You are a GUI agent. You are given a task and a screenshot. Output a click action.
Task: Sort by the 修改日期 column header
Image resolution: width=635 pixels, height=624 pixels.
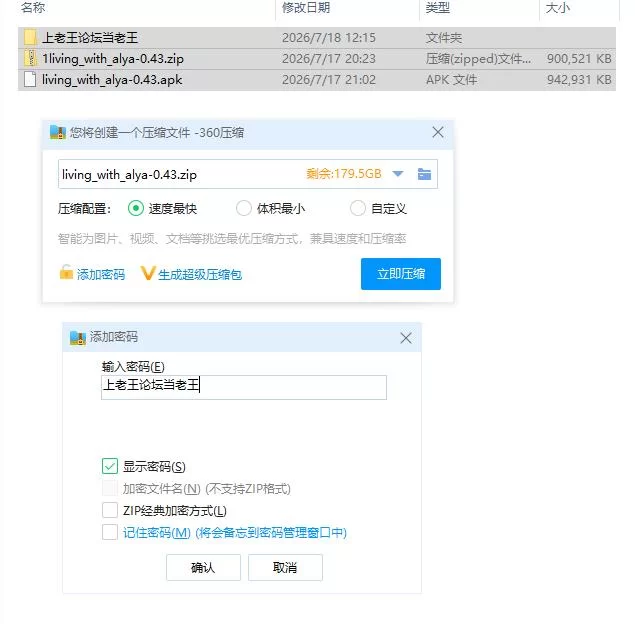point(306,7)
